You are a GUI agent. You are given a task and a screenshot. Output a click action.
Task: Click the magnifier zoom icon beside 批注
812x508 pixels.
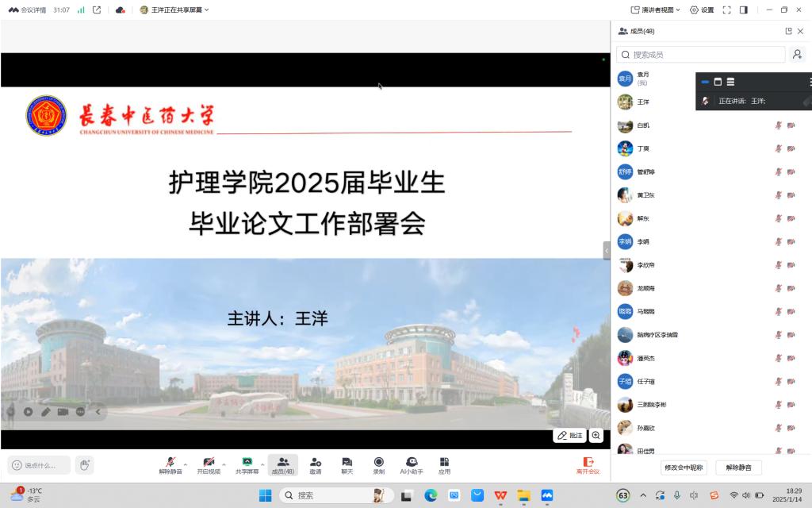point(596,435)
